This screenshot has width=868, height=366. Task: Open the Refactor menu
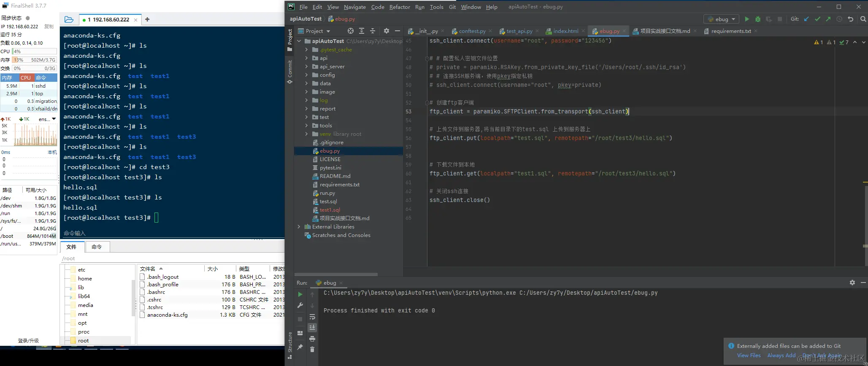[x=399, y=7]
